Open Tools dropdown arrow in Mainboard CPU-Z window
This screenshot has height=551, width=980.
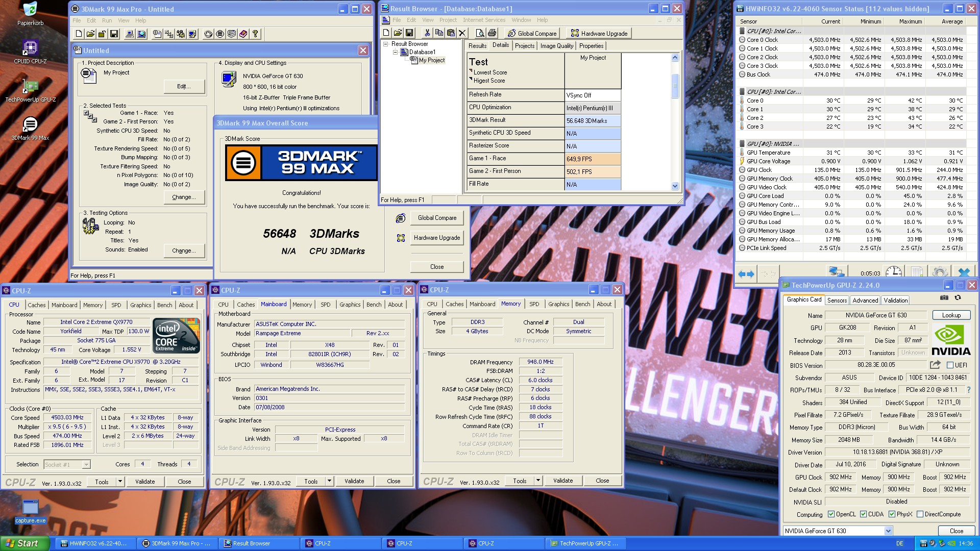pyautogui.click(x=329, y=481)
